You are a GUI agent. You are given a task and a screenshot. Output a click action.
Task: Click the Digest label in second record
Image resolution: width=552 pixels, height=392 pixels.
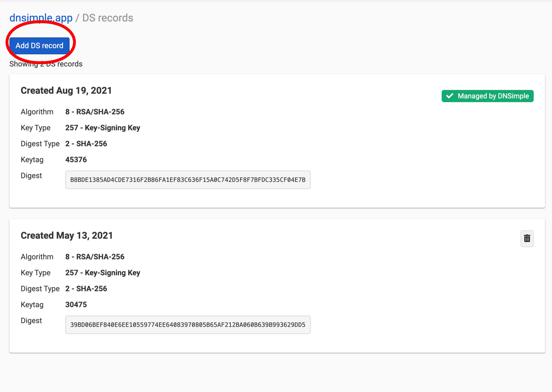[x=31, y=320]
